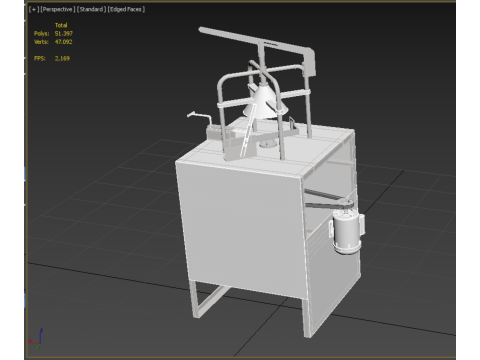Open the Edged Faces display menu
This screenshot has height=360, width=480.
tap(126, 9)
